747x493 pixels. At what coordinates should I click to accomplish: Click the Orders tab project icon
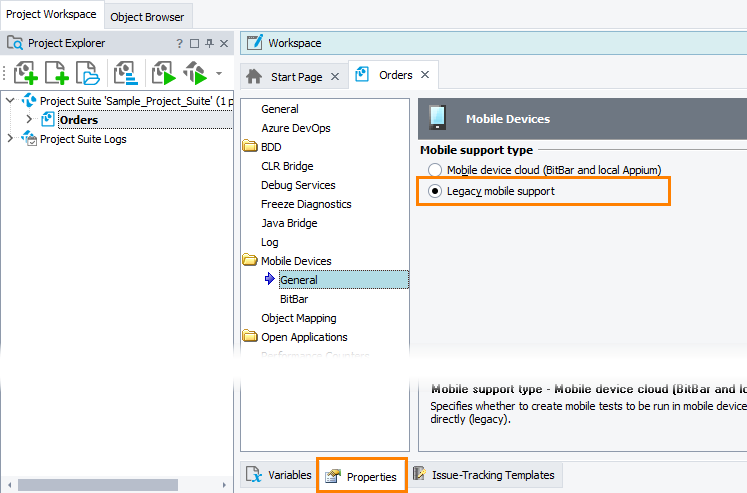(x=362, y=74)
